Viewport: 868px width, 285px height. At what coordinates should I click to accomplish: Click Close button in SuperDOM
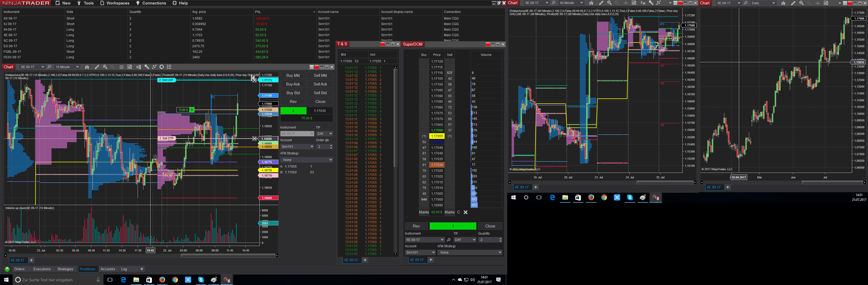[x=490, y=226]
